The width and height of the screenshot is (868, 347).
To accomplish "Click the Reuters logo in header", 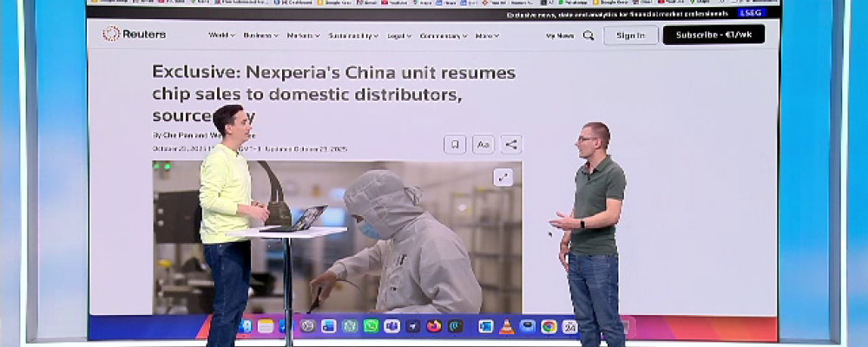I will 135,35.
